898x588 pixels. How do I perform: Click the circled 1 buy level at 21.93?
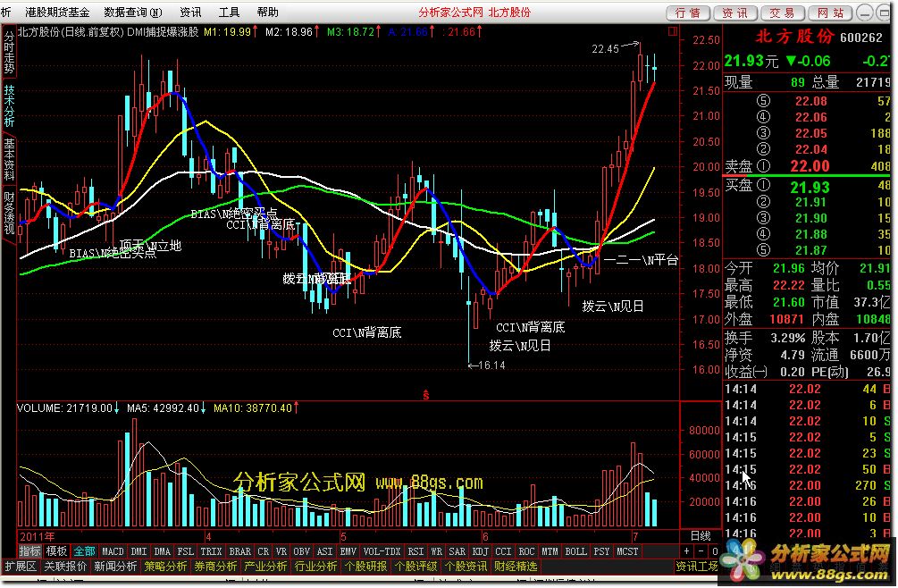[763, 186]
